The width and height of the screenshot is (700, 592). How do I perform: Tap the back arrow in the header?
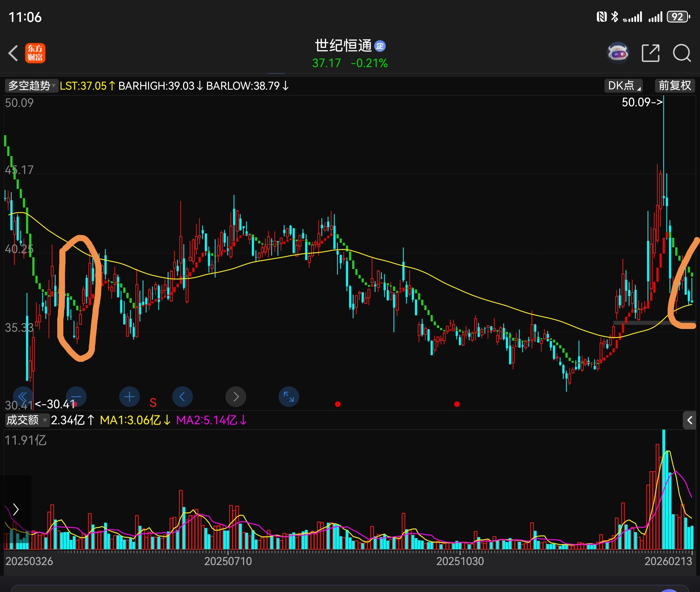click(13, 53)
